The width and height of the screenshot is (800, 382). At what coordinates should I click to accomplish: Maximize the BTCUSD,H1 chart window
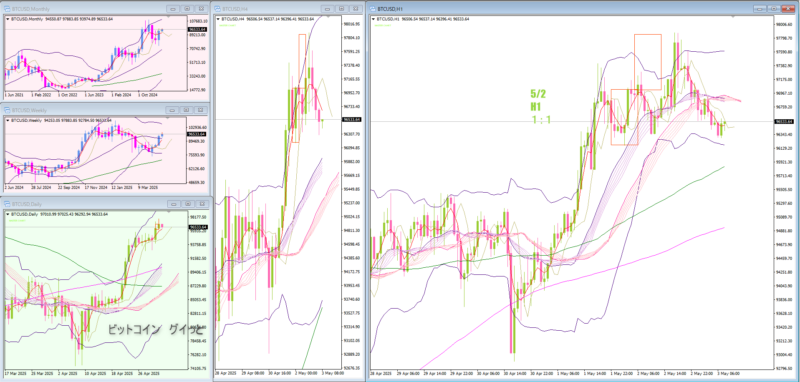(x=774, y=9)
